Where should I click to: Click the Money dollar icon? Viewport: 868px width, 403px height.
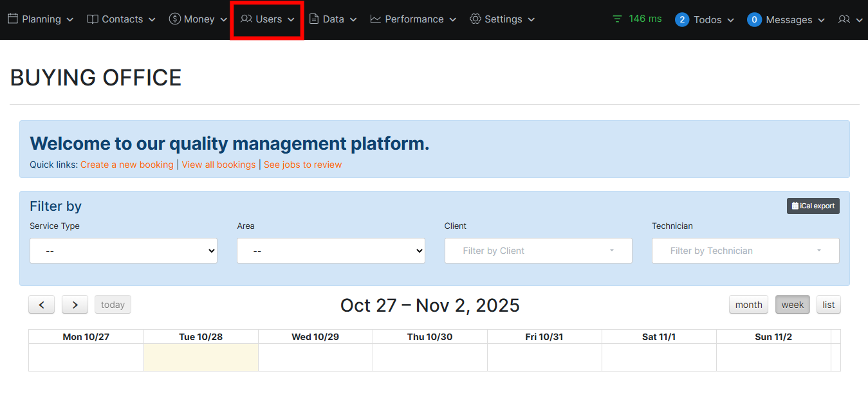(174, 19)
